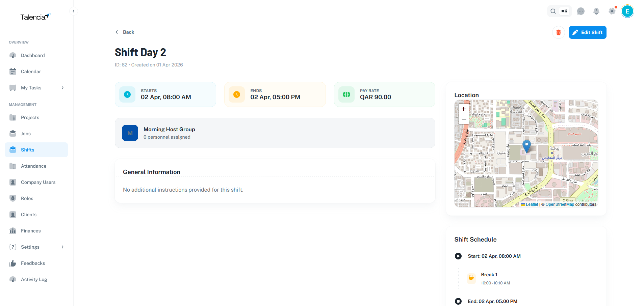644x306 pixels.
Task: Click the Edit Shift button
Action: point(587,32)
